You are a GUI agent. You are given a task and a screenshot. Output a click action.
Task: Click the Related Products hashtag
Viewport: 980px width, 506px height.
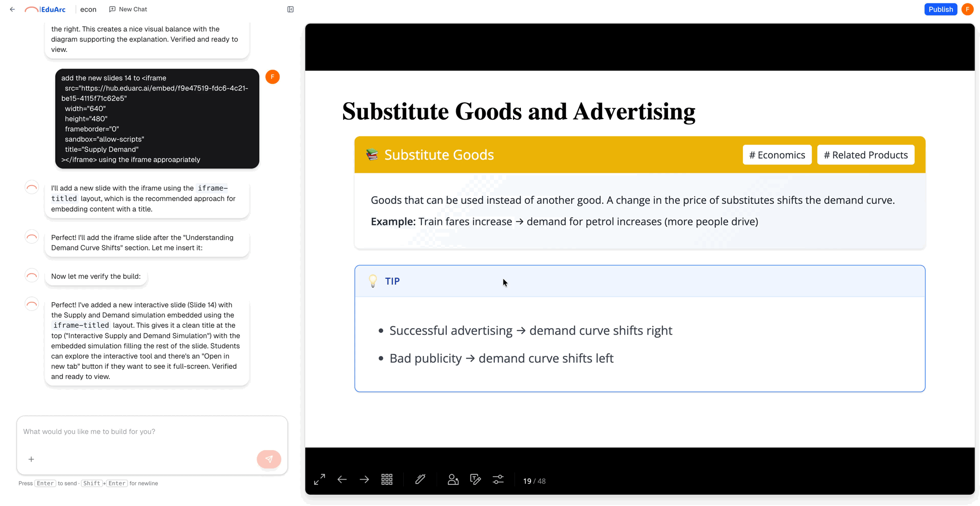tap(865, 154)
